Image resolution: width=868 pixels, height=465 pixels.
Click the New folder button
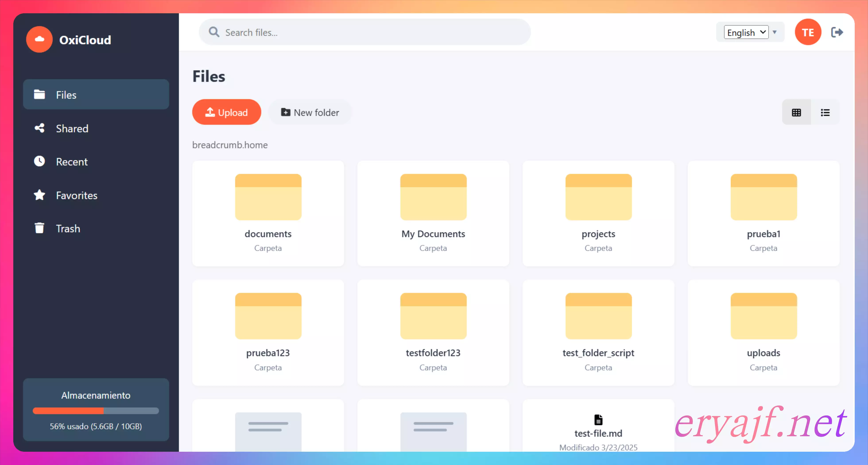pos(310,112)
